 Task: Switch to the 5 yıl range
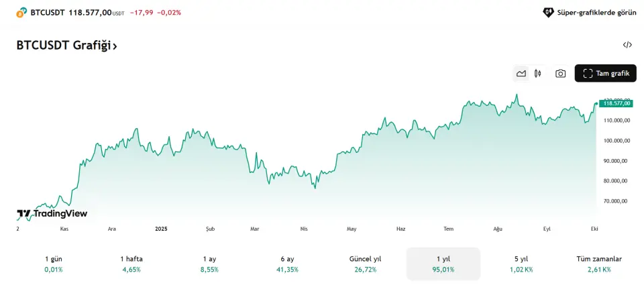(521, 264)
